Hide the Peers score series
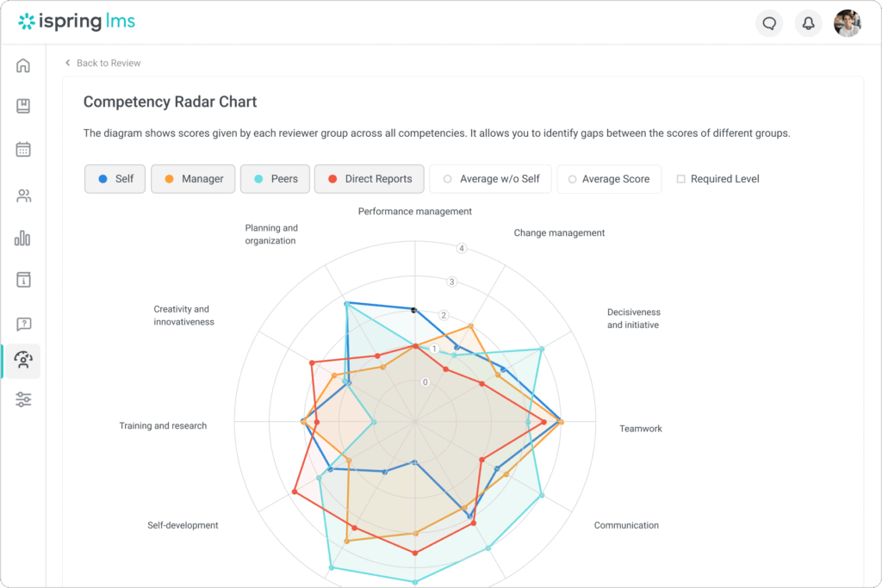This screenshot has height=588, width=882. 274,179
